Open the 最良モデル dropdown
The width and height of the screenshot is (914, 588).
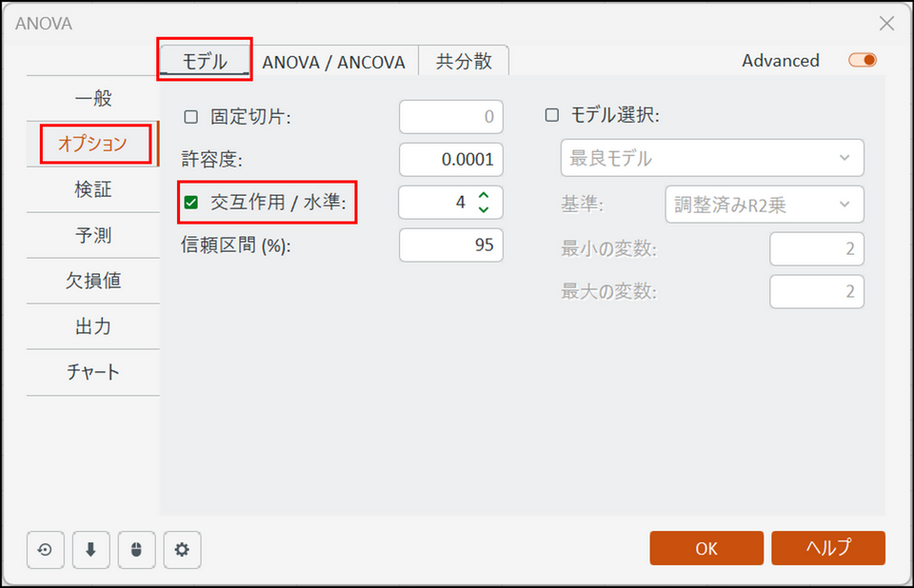709,158
